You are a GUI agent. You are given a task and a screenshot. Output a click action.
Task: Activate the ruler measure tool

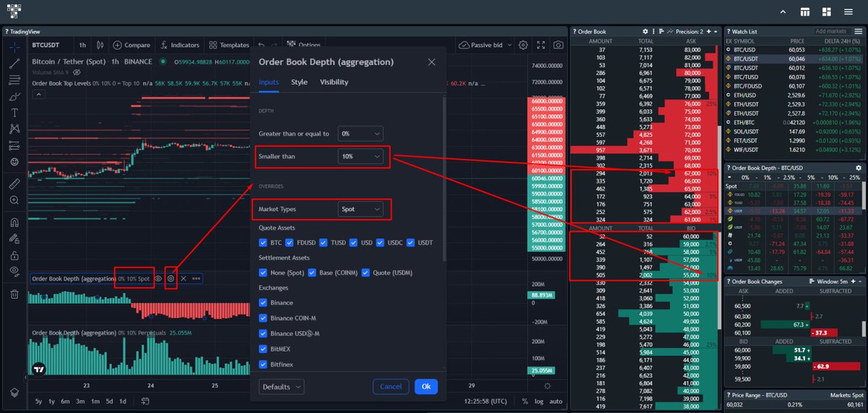pyautogui.click(x=14, y=183)
